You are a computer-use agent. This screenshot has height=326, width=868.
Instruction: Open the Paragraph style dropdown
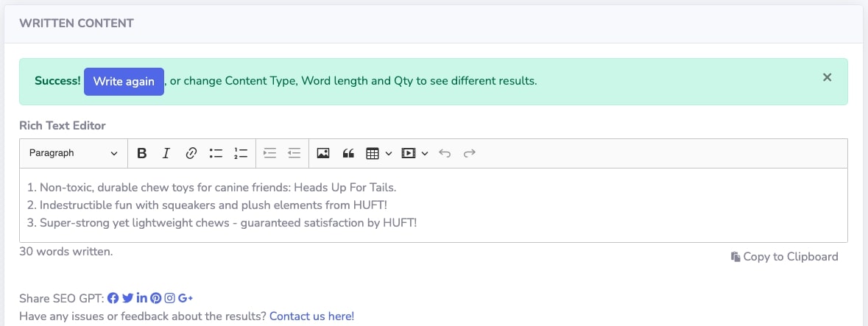pos(74,153)
